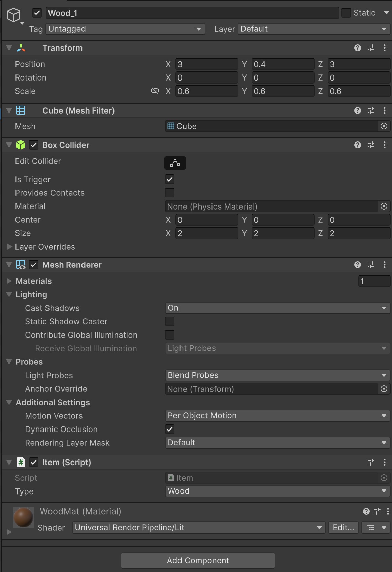This screenshot has height=572, width=392.
Task: Click Materials count field
Action: pos(374,281)
